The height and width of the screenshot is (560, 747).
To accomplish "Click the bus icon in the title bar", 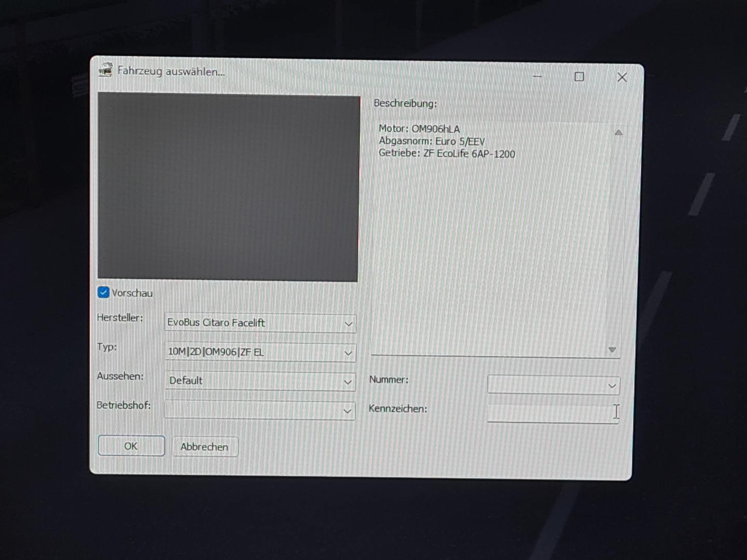I will click(x=106, y=69).
